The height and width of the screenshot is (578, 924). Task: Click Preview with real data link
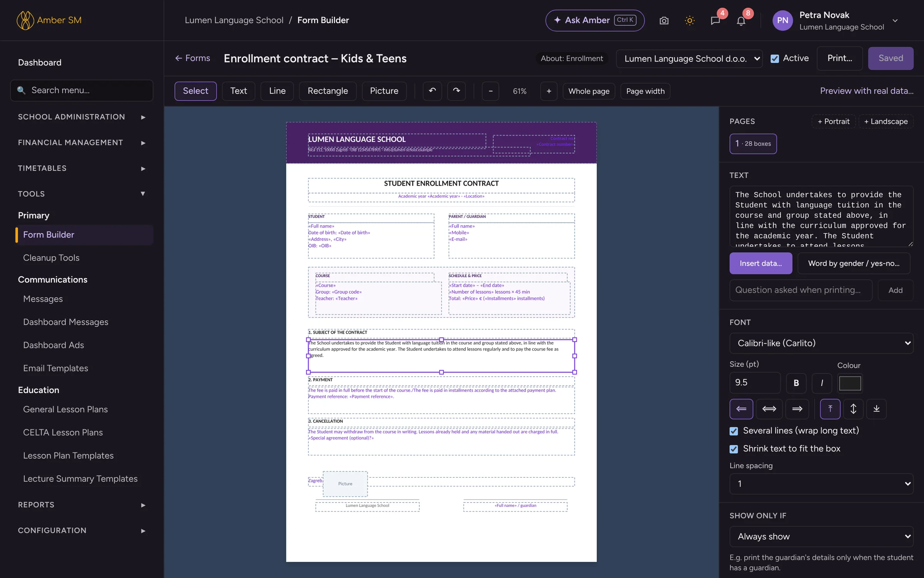pos(867,91)
